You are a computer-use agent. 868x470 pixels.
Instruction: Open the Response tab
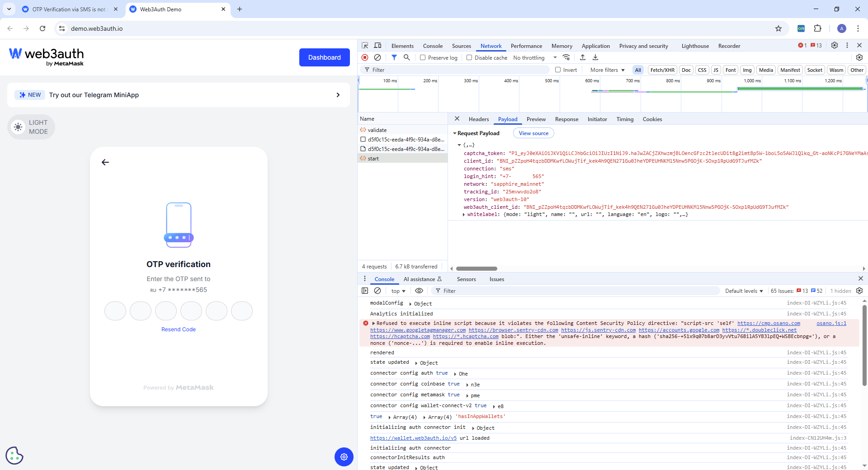tap(566, 119)
